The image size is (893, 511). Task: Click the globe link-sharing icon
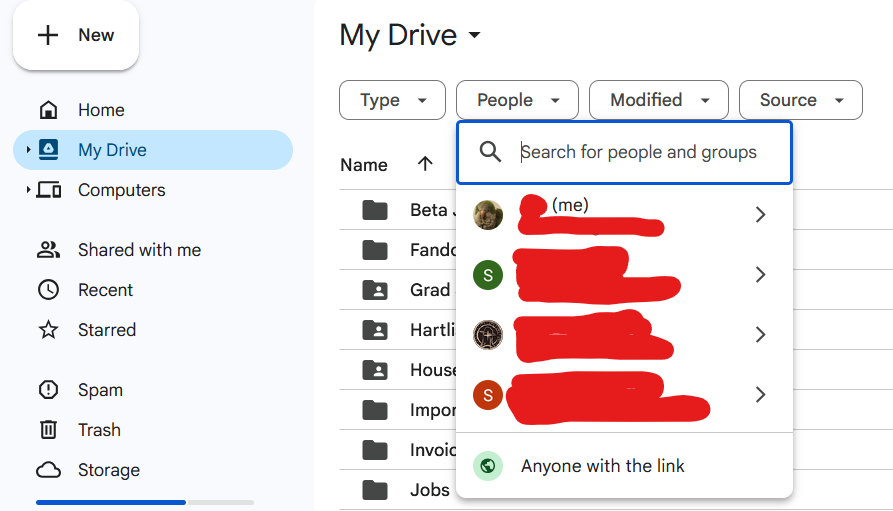coord(488,466)
